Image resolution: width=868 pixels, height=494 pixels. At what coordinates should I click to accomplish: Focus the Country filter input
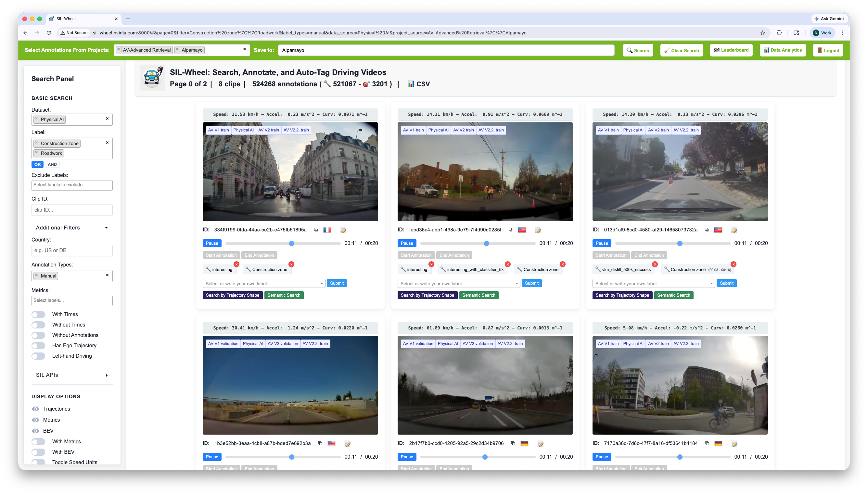click(x=72, y=251)
